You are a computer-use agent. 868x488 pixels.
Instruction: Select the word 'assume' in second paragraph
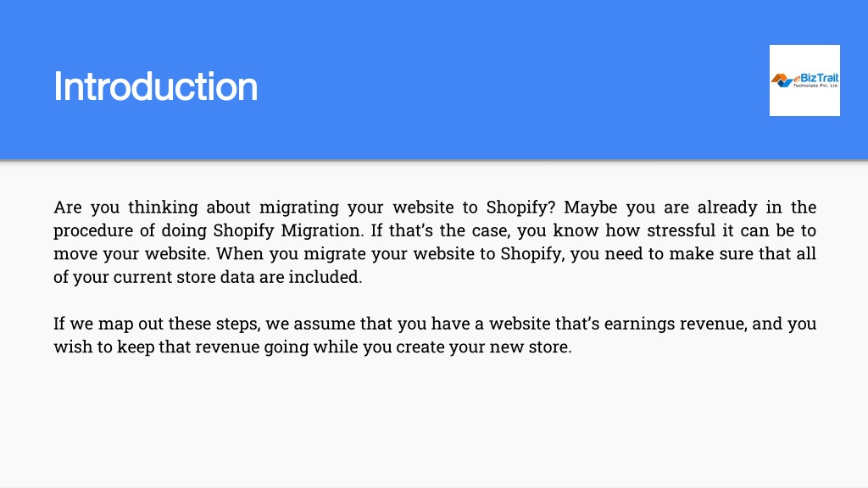tap(324, 324)
